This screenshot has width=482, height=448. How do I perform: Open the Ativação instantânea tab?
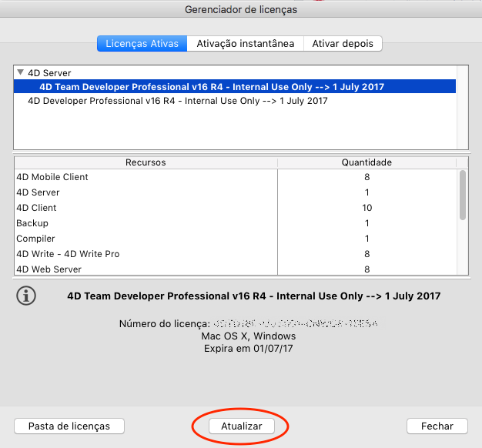tap(245, 44)
